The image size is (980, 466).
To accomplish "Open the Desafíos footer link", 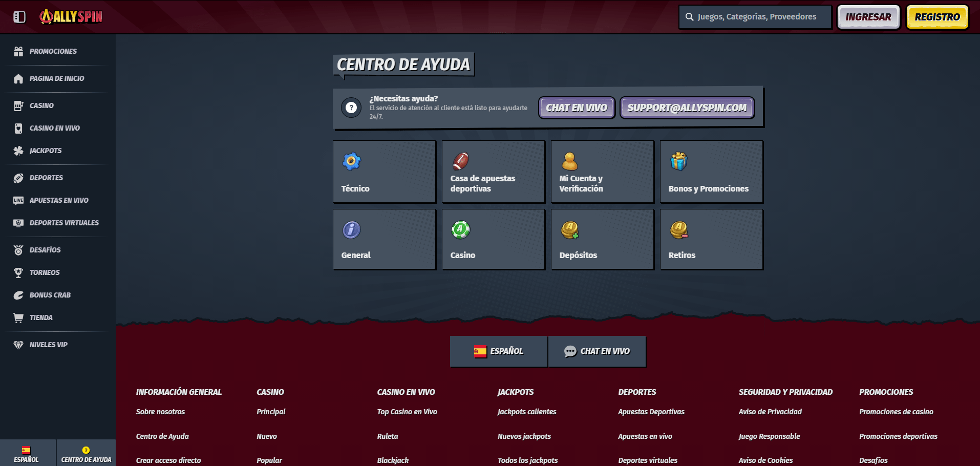I will [874, 460].
